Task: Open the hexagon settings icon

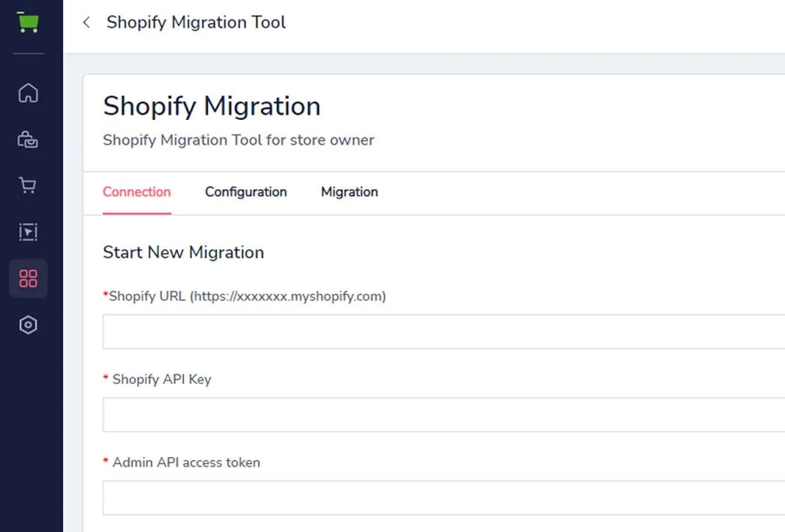Action: click(x=28, y=325)
